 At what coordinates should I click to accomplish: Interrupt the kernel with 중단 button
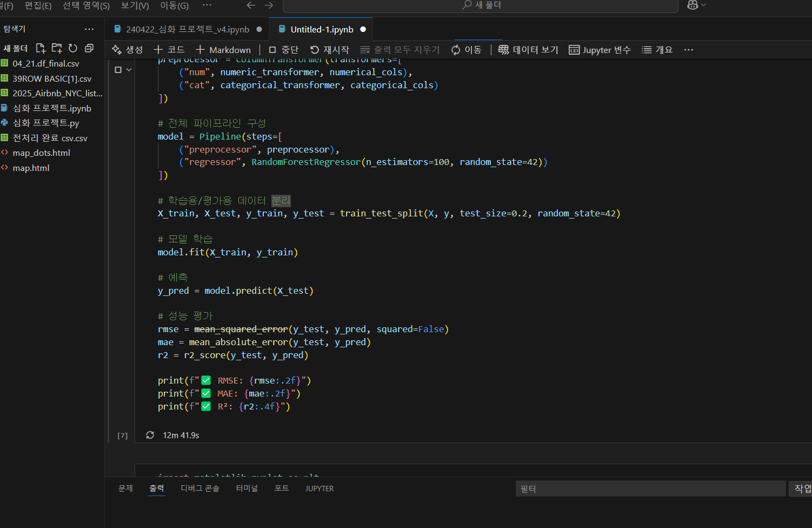284,50
